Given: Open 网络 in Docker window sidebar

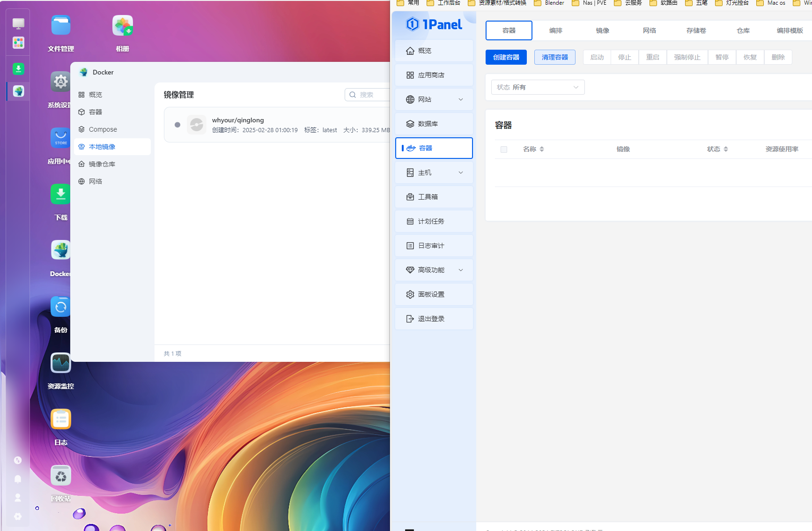Looking at the screenshot, I should click(x=112, y=181).
